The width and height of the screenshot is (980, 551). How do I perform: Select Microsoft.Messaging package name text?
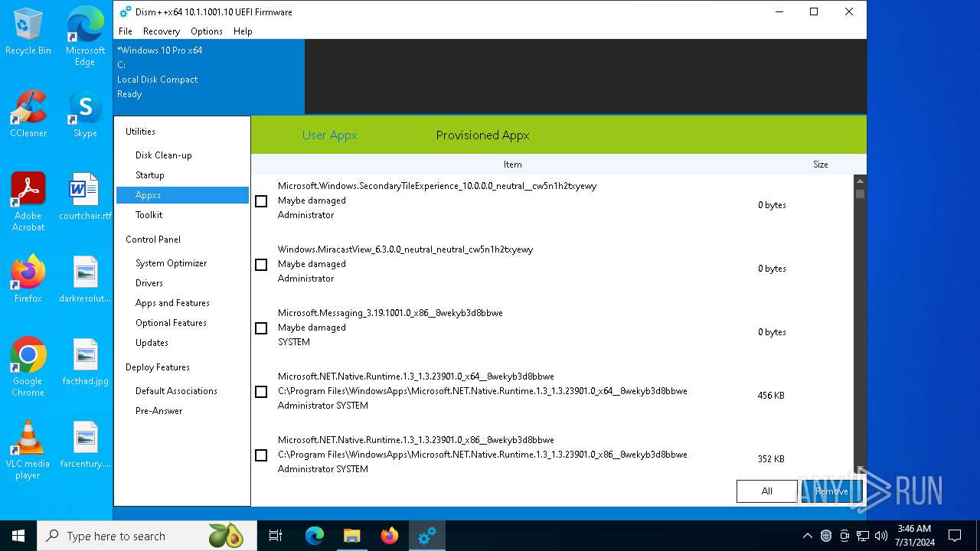390,313
